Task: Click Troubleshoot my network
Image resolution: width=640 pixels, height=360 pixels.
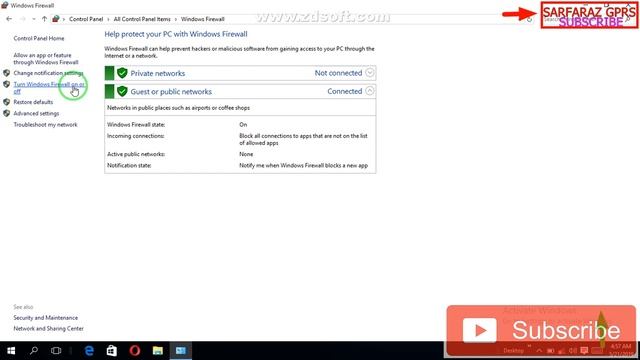Action: coord(45,125)
